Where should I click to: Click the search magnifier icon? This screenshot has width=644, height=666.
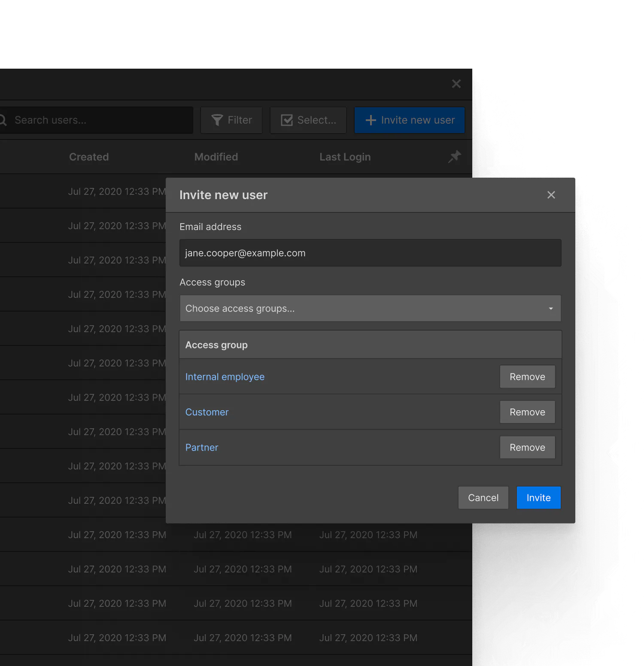(x=3, y=120)
